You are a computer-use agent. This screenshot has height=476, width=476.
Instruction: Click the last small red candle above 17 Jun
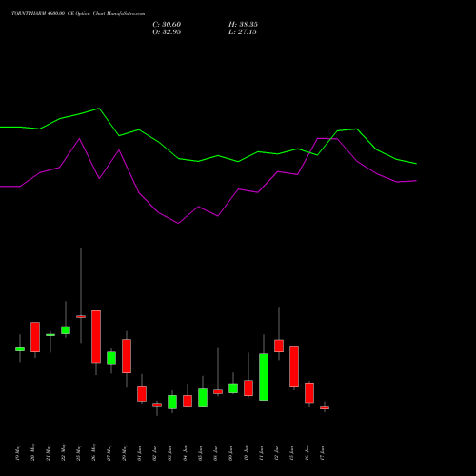tap(325, 407)
